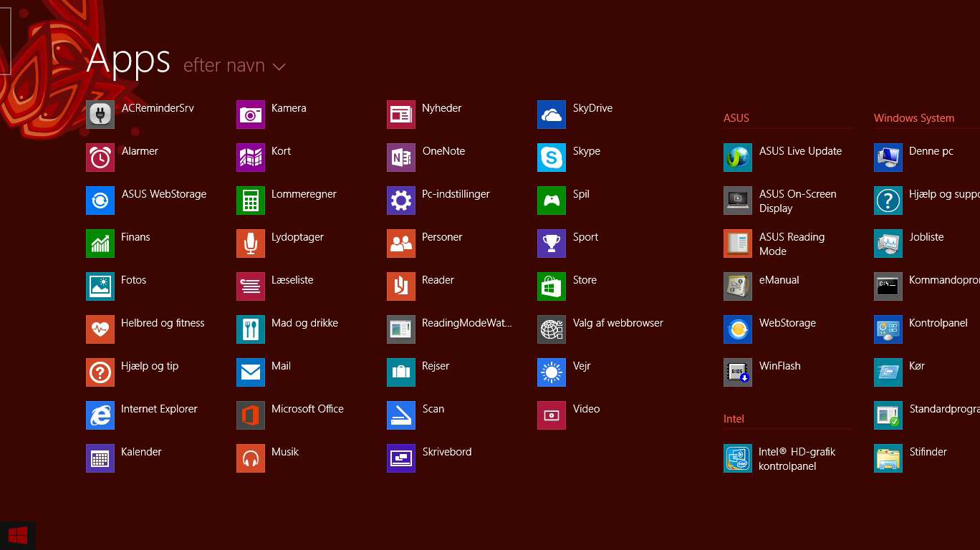This screenshot has height=550, width=980.
Task: Open the Personer people icon
Action: [x=401, y=243]
